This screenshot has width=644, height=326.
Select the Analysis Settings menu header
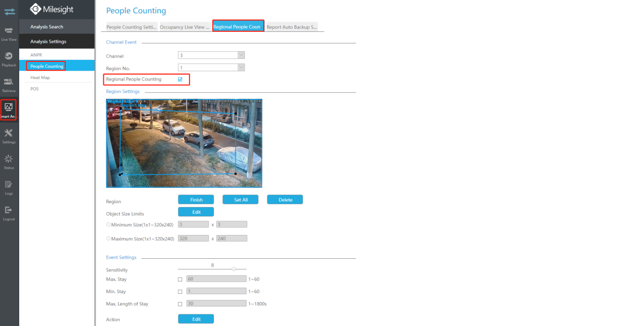(57, 42)
